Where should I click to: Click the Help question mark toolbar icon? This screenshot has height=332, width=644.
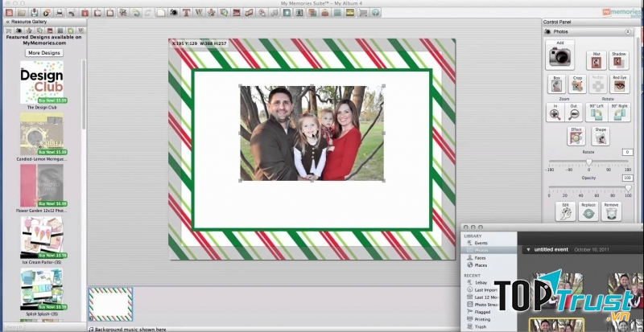[375, 13]
